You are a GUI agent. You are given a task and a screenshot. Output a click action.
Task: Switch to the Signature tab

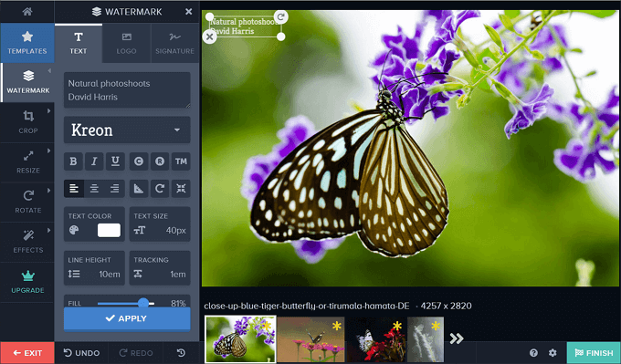[x=174, y=43]
